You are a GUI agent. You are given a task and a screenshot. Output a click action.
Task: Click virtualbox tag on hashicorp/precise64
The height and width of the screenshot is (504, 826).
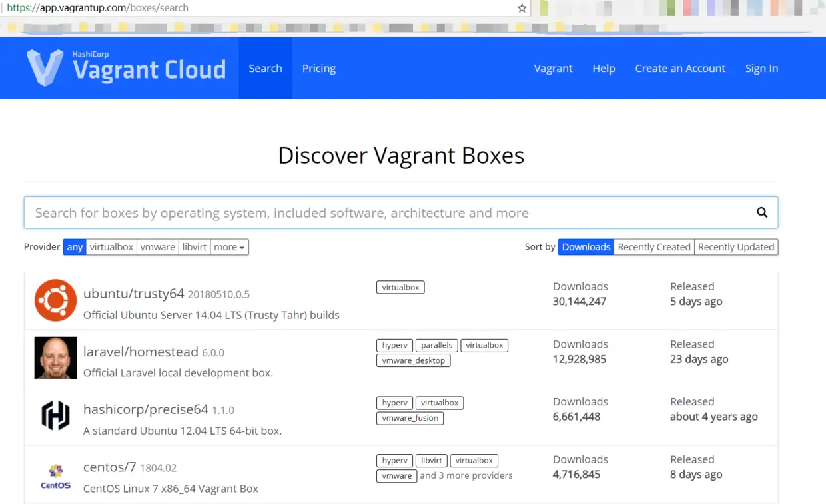point(440,403)
